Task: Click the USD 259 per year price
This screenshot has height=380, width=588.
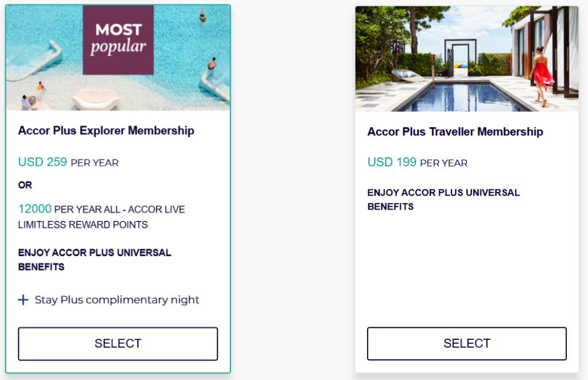Action: coord(43,162)
